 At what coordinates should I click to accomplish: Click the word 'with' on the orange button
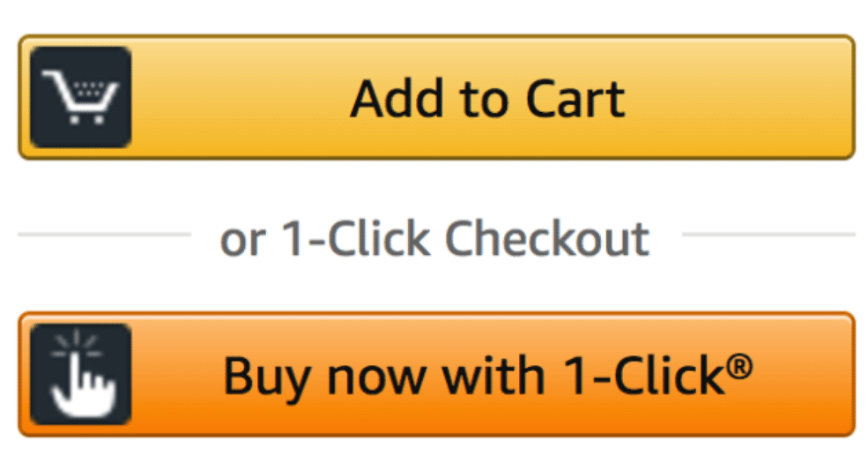click(493, 375)
